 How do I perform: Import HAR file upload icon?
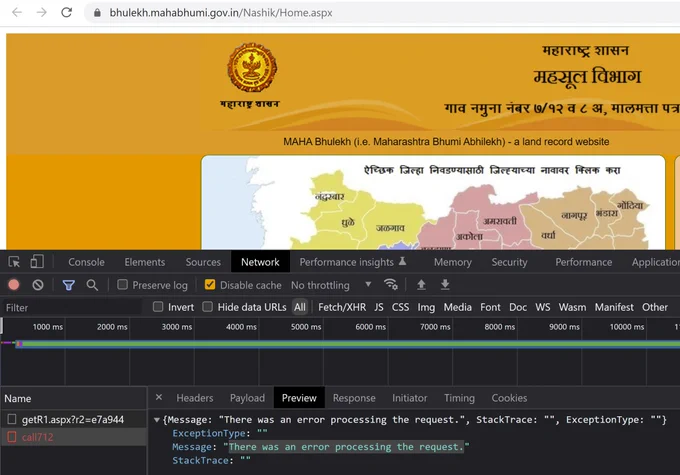pyautogui.click(x=421, y=285)
